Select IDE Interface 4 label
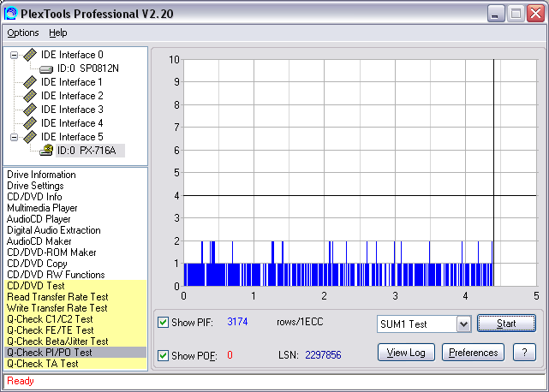549x392 pixels. (72, 123)
